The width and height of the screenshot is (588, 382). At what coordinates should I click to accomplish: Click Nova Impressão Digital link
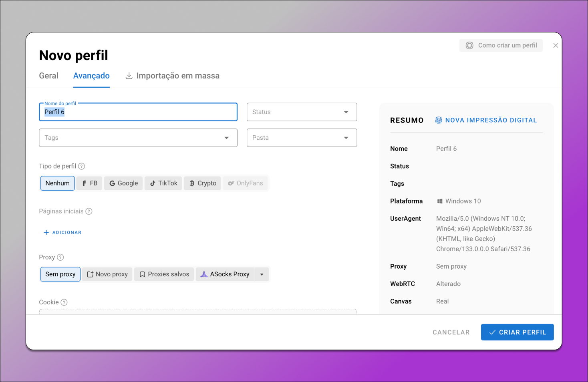(486, 120)
